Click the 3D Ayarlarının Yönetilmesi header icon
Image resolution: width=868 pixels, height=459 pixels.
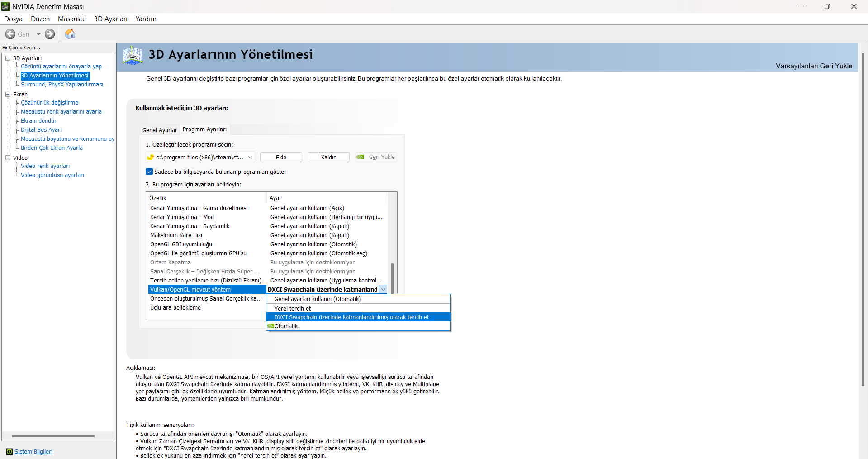pos(133,55)
